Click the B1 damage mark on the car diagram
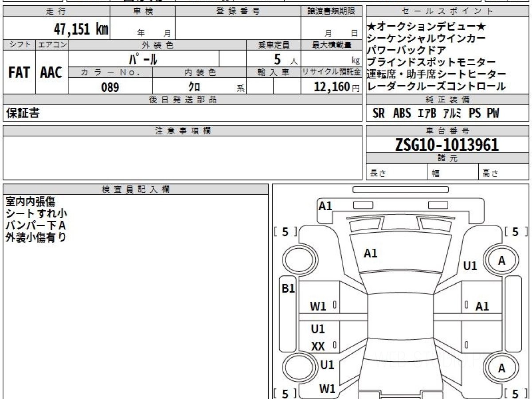 click(289, 289)
